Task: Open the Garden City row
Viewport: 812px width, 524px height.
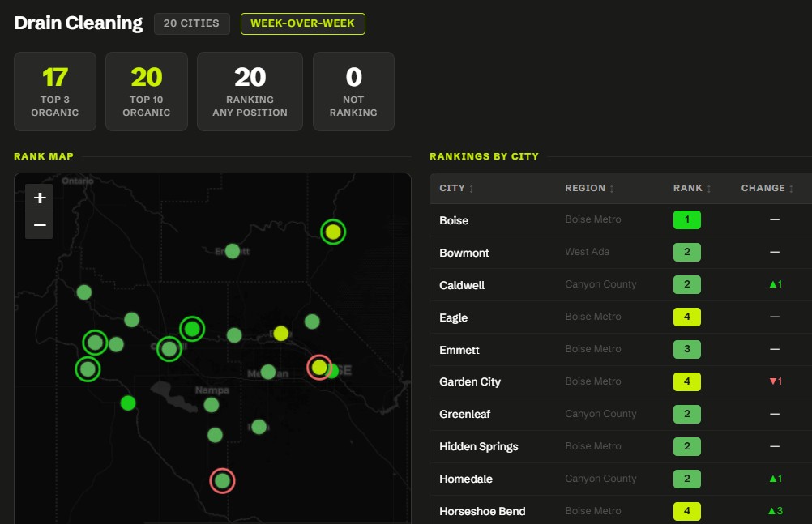Action: pyautogui.click(x=621, y=381)
